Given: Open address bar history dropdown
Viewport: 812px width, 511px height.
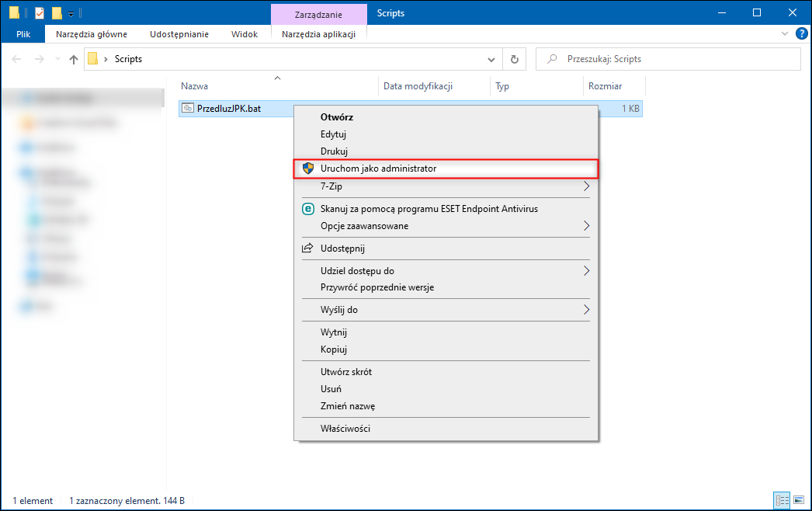Looking at the screenshot, I should click(x=491, y=59).
